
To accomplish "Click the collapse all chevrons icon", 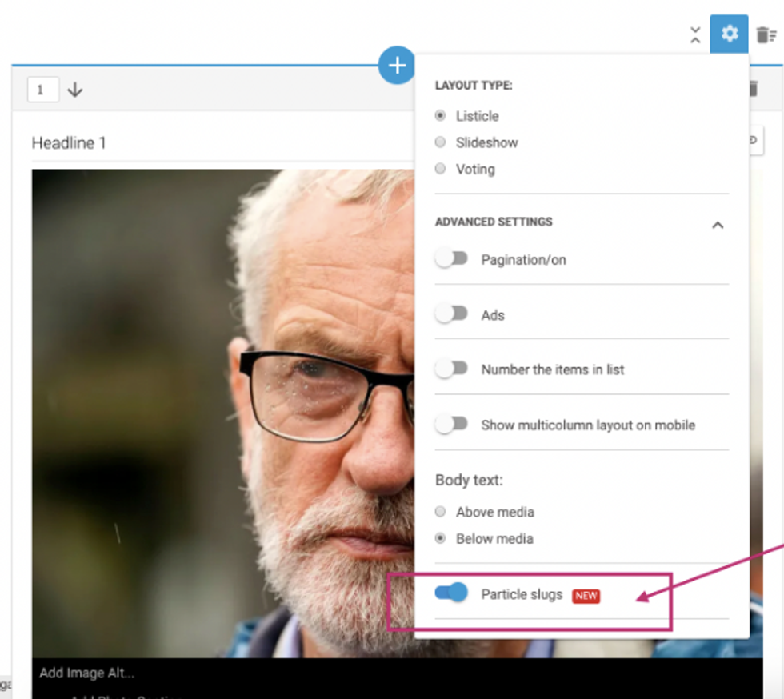I will [x=694, y=35].
